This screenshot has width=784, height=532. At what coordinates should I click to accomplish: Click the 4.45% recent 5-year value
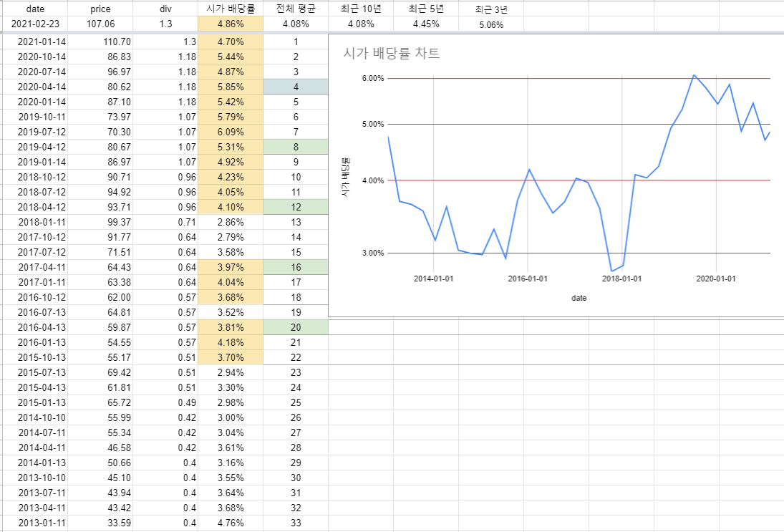click(426, 24)
